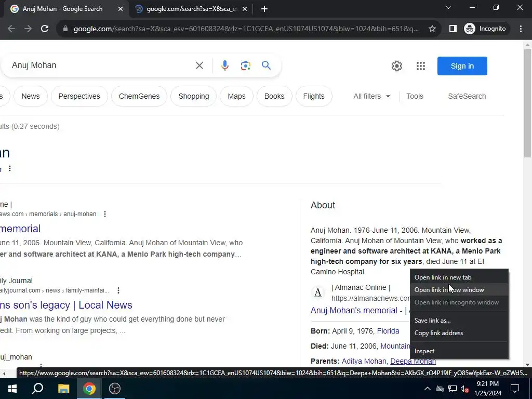532x399 pixels.
Task: Open the notification center icon
Action: tap(515, 389)
